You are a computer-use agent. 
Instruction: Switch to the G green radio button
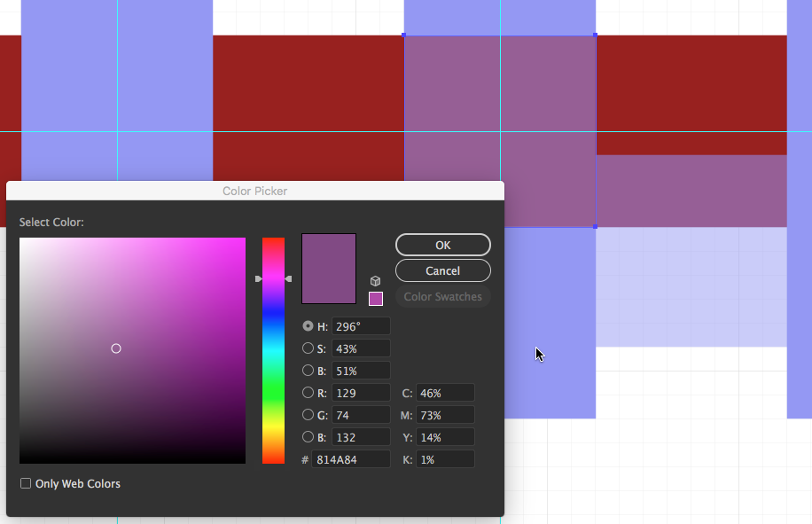pyautogui.click(x=308, y=415)
